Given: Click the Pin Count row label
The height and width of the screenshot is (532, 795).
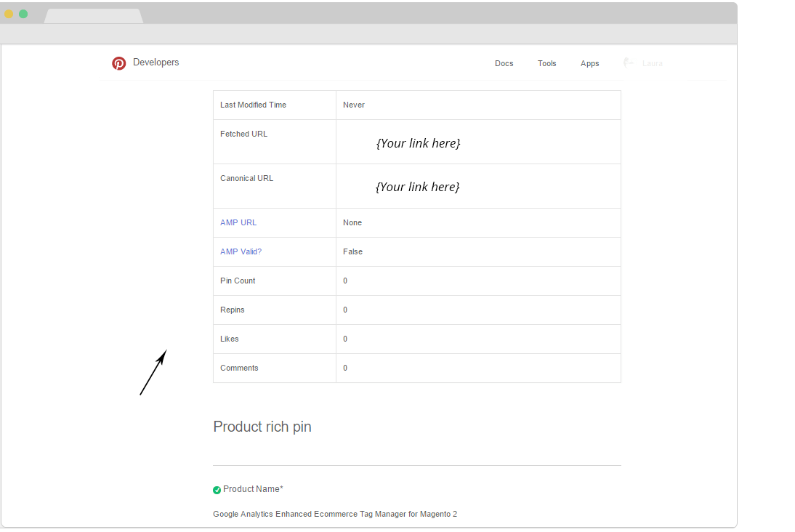Looking at the screenshot, I should pos(238,281).
